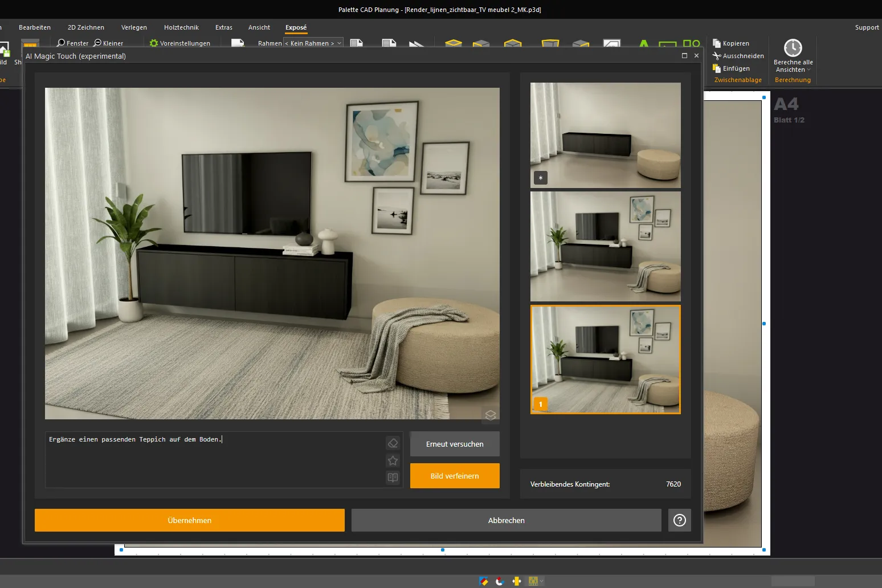Open the Rahmen 'Kein Rahmen' dropdown
The height and width of the screenshot is (588, 882).
[x=313, y=43]
